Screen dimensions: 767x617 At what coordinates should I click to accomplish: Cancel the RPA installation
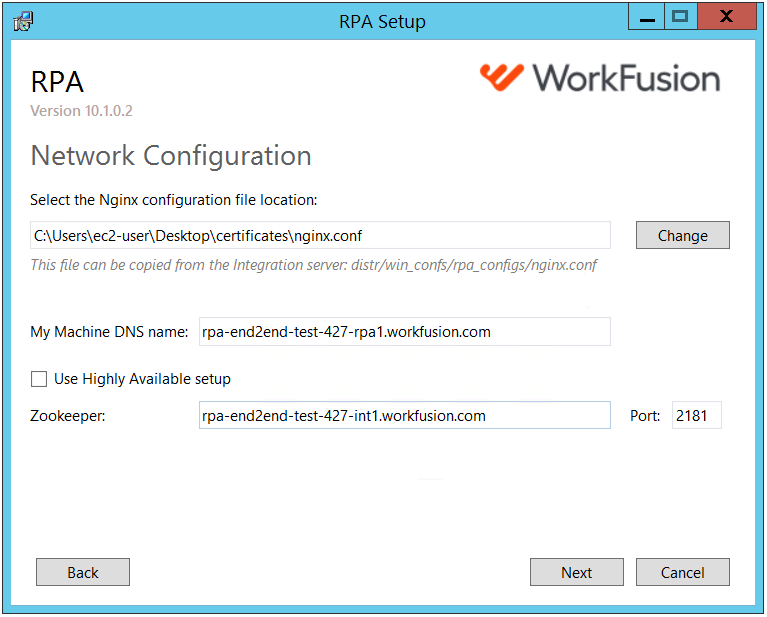[x=682, y=572]
